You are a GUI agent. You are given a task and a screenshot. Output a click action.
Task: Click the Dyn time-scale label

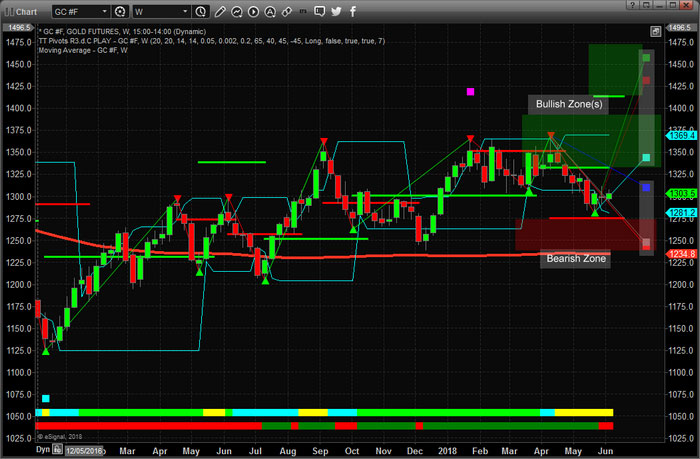point(43,449)
